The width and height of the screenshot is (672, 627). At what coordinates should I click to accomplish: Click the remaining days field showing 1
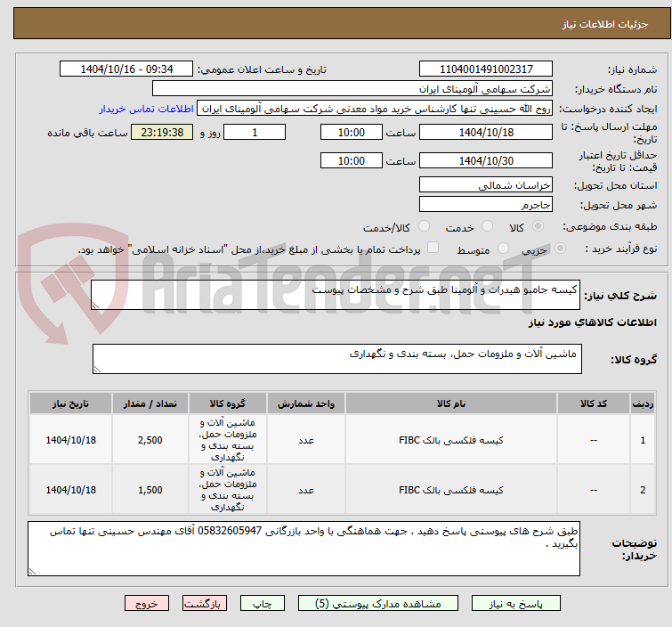pyautogui.click(x=255, y=132)
